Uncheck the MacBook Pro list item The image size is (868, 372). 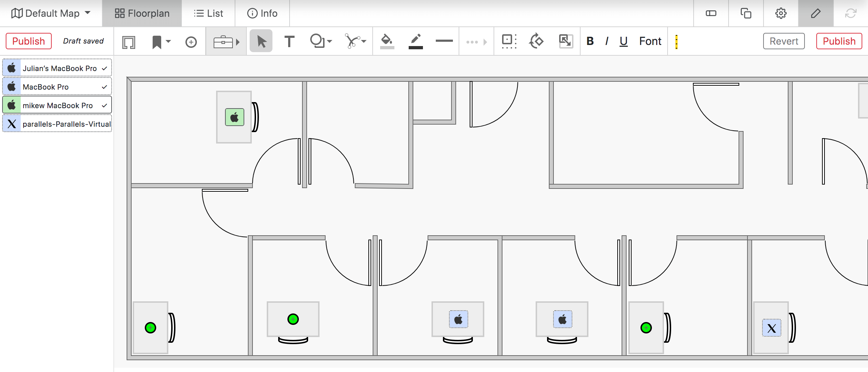[x=104, y=86]
